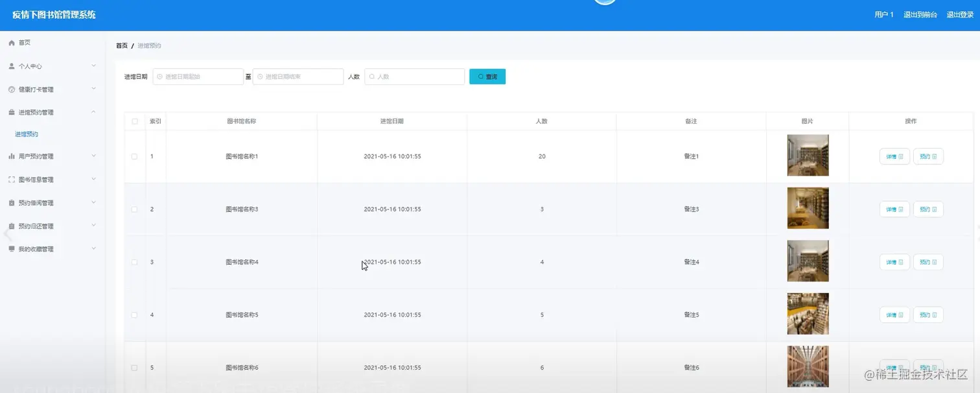
Task: Click 预约 for 图书馆名称3
Action: coord(928,209)
